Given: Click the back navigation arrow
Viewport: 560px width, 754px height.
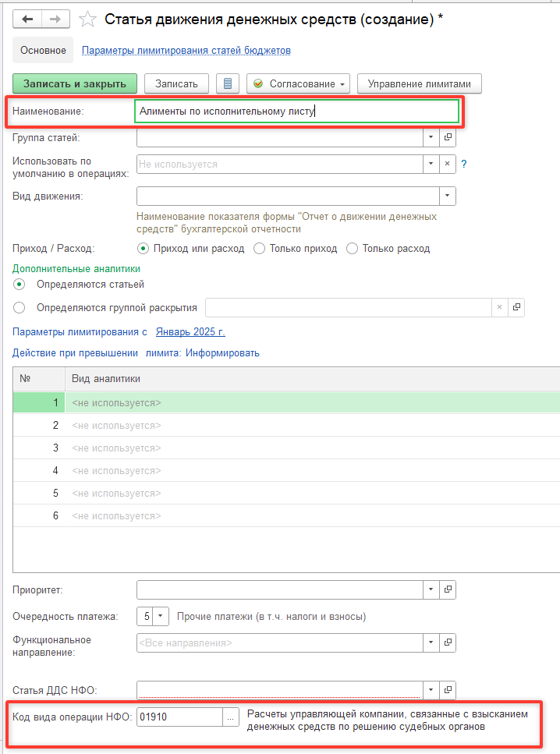Looking at the screenshot, I should [x=27, y=19].
